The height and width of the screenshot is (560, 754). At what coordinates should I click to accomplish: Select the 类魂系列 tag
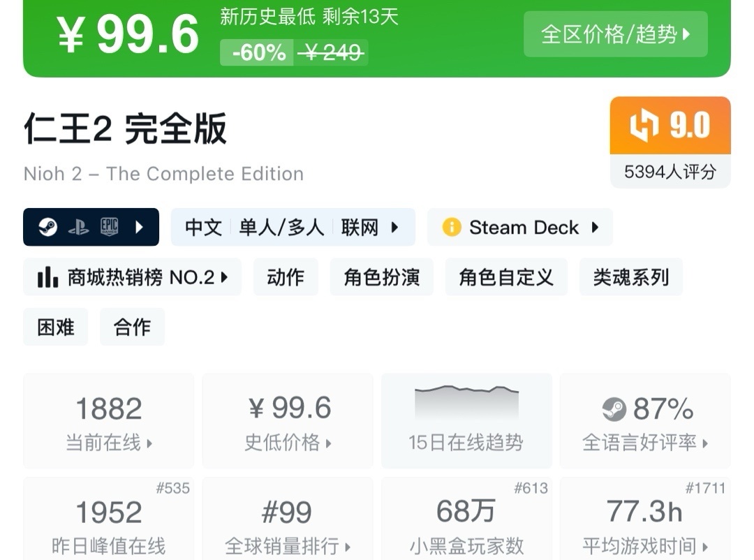[630, 277]
